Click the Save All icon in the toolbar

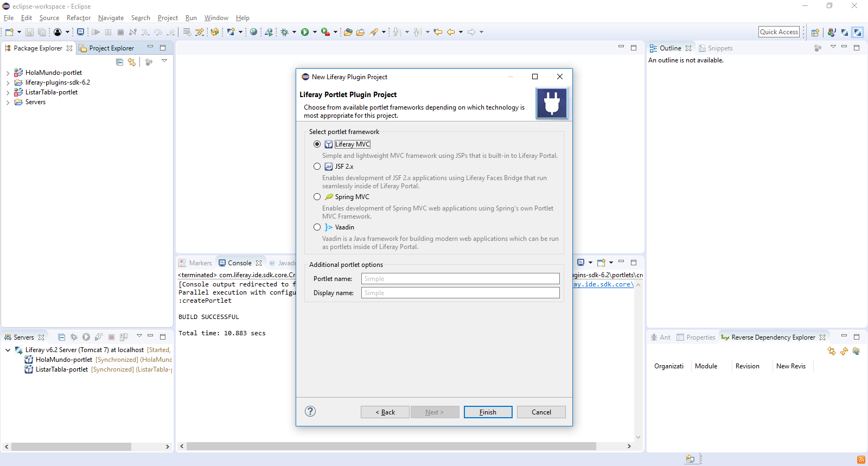42,32
